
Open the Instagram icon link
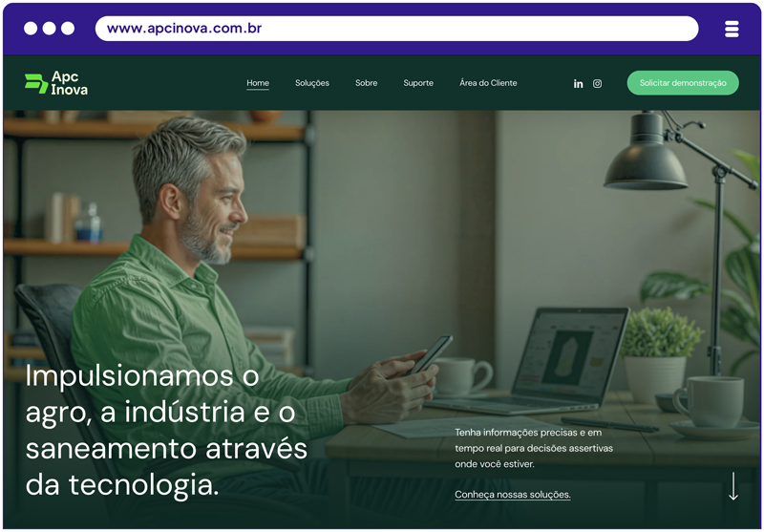click(x=597, y=84)
